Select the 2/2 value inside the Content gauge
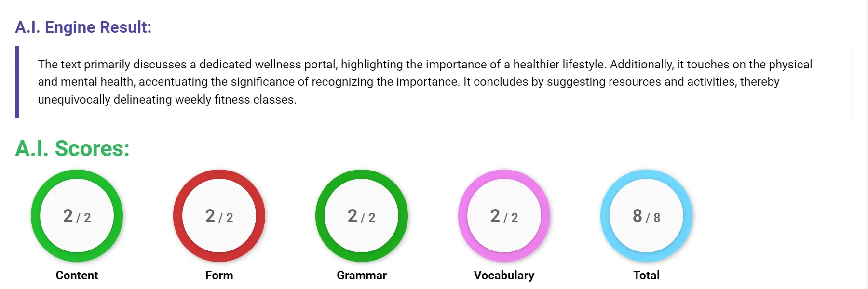This screenshot has height=289, width=868. pyautogui.click(x=77, y=217)
